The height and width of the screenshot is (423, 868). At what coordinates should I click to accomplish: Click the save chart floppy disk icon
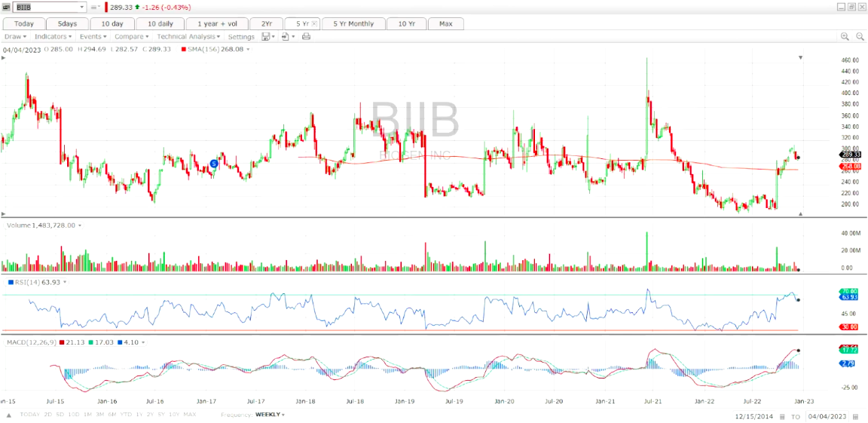click(266, 36)
